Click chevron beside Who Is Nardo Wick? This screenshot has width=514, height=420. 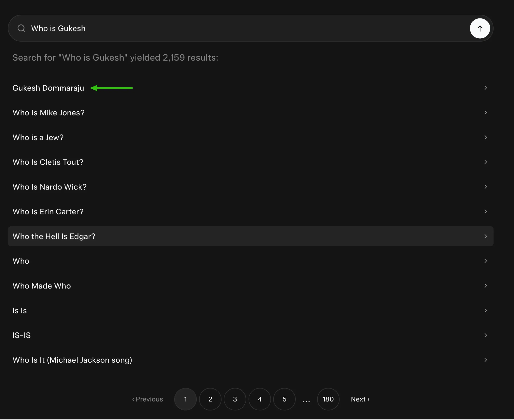click(485, 187)
